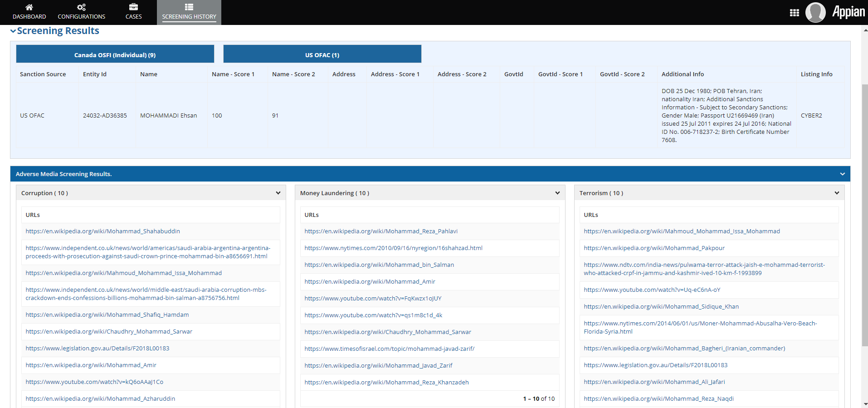Click the page vertical scrollbar thumb
868x408 pixels.
pyautogui.click(x=865, y=216)
